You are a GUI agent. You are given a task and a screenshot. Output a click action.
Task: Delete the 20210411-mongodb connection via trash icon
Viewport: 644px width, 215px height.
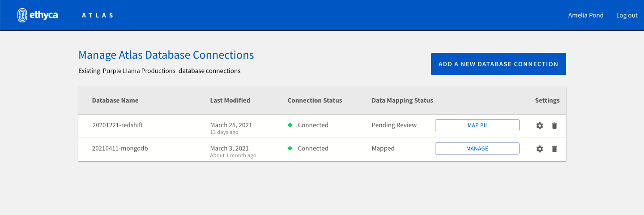pyautogui.click(x=554, y=149)
